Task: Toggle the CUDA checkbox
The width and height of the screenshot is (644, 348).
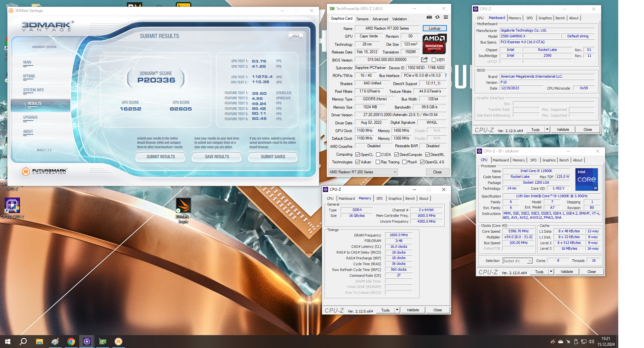Action: coord(378,155)
